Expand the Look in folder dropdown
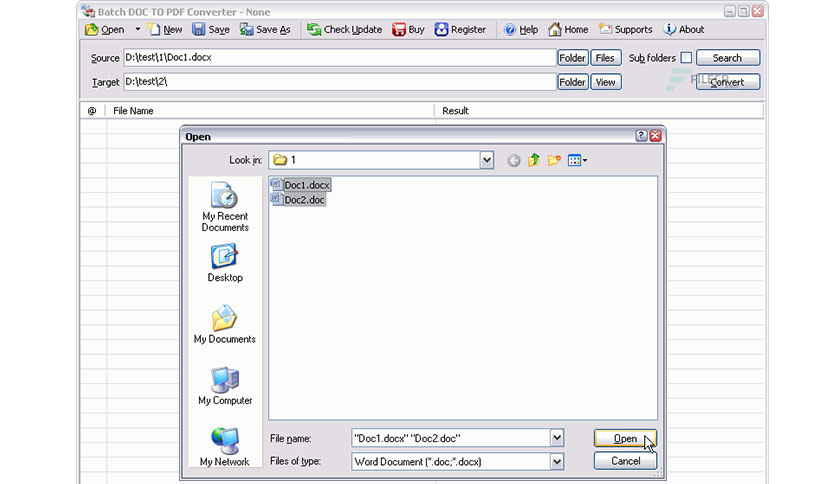This screenshot has height=484, width=836. [x=486, y=160]
